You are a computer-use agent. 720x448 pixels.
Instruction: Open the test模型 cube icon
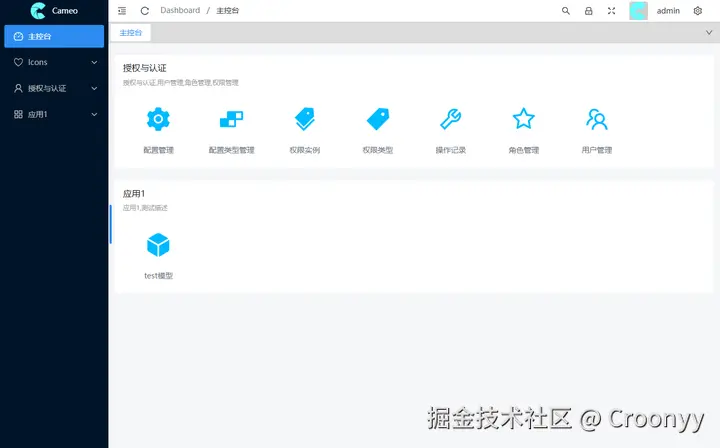tap(158, 245)
